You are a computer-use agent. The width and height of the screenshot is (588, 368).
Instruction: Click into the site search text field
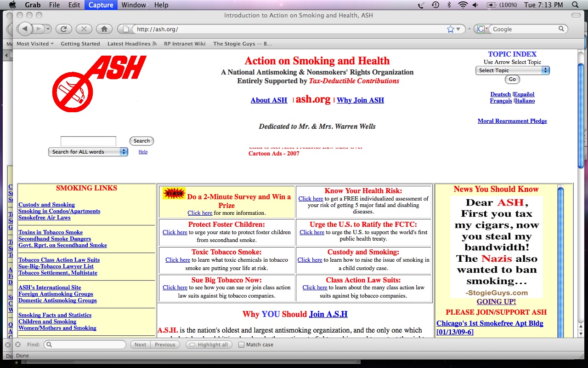88,141
